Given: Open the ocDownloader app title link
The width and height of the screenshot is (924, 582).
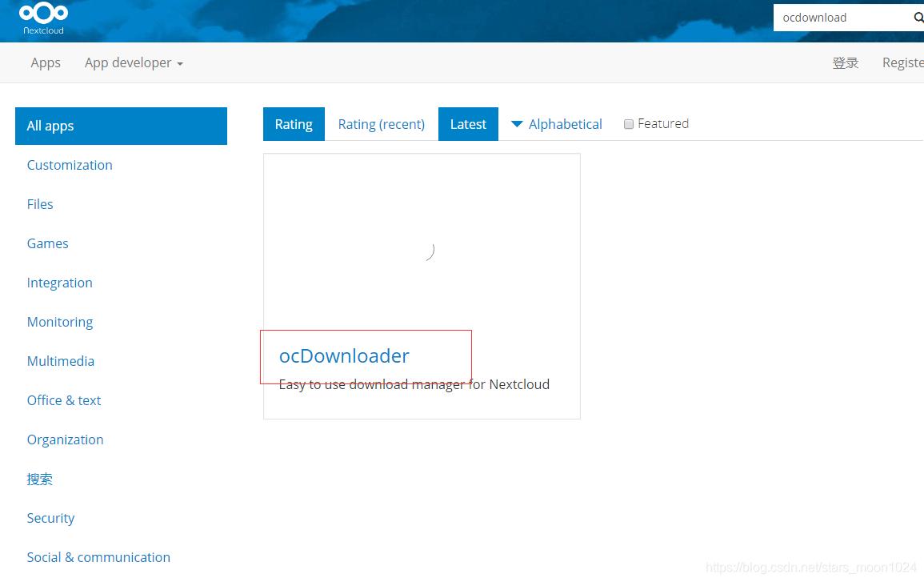Looking at the screenshot, I should pyautogui.click(x=344, y=355).
